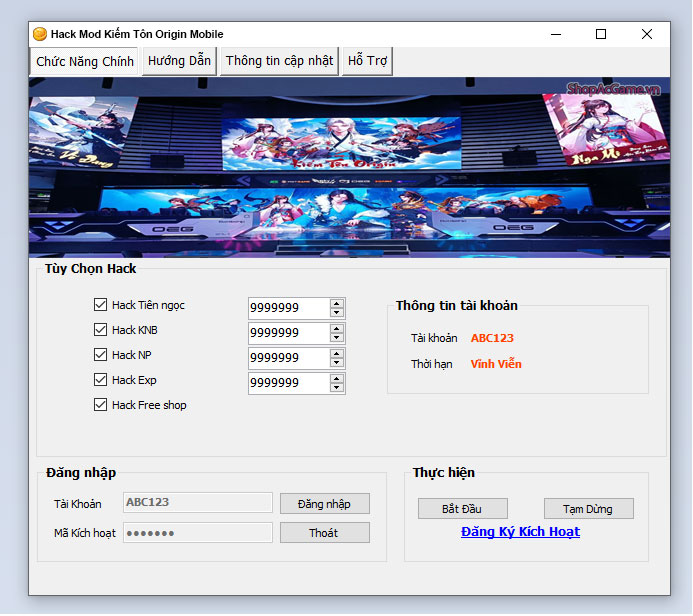Click the Thời hạn label

coord(431,364)
